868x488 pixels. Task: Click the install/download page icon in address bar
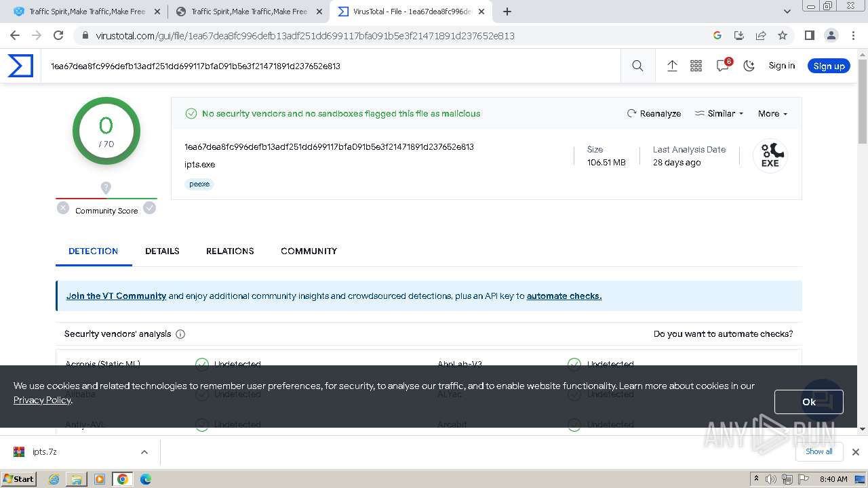(x=739, y=35)
